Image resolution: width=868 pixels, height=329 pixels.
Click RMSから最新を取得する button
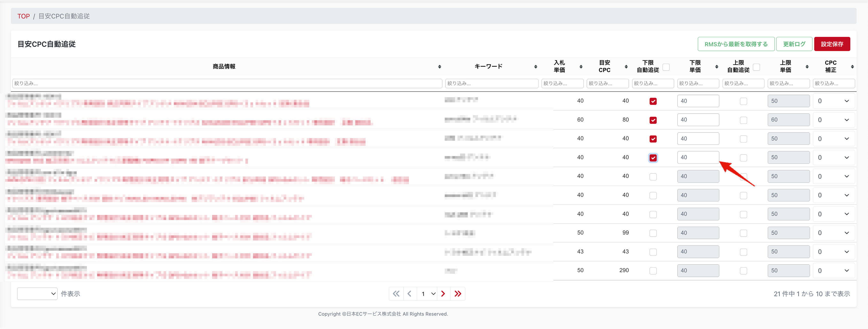pyautogui.click(x=736, y=44)
